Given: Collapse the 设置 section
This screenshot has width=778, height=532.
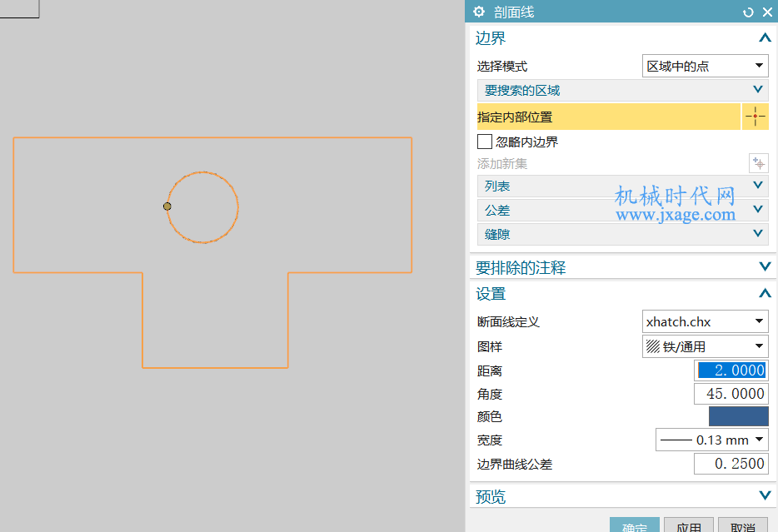Looking at the screenshot, I should [765, 294].
